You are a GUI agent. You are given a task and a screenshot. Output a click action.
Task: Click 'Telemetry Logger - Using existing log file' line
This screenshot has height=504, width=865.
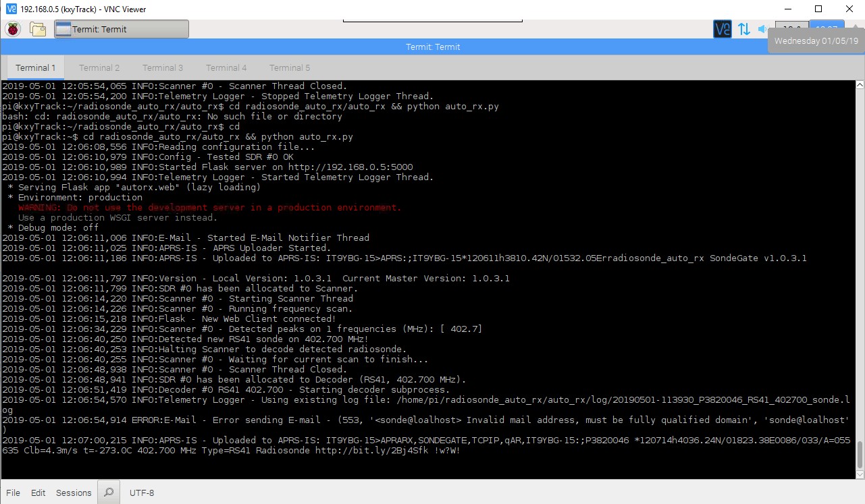[427, 404]
